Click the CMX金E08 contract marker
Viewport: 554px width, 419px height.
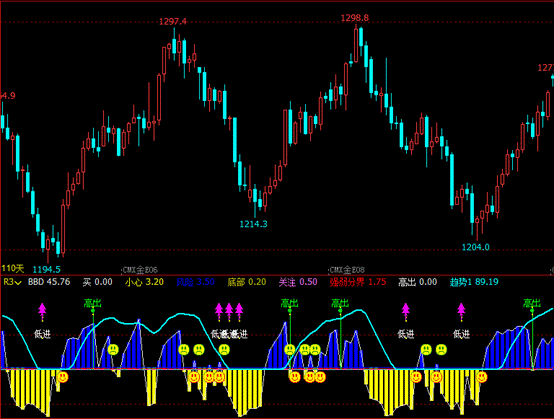347,270
